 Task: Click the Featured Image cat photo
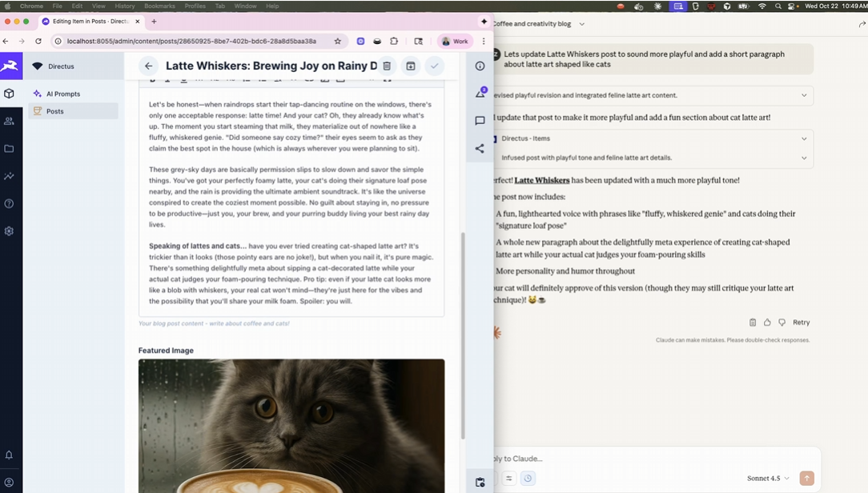pos(291,426)
